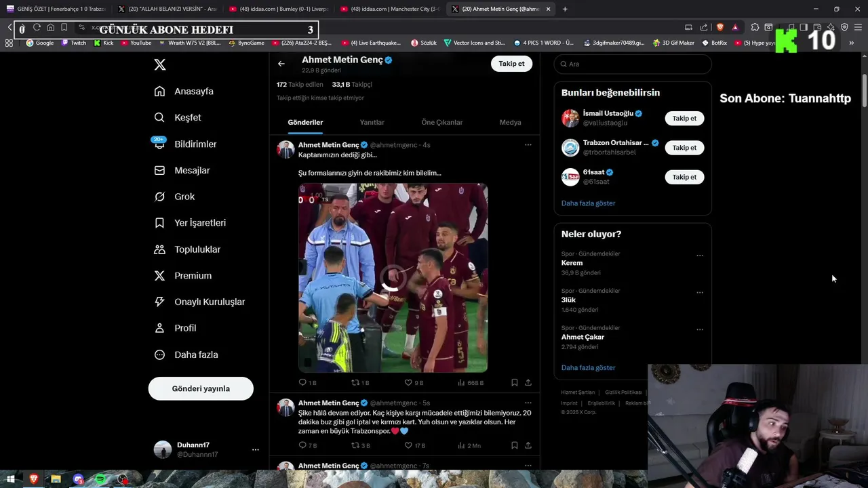The width and height of the screenshot is (868, 488).
Task: Open more options on the Kaptanımızın tweet
Action: pos(528,145)
